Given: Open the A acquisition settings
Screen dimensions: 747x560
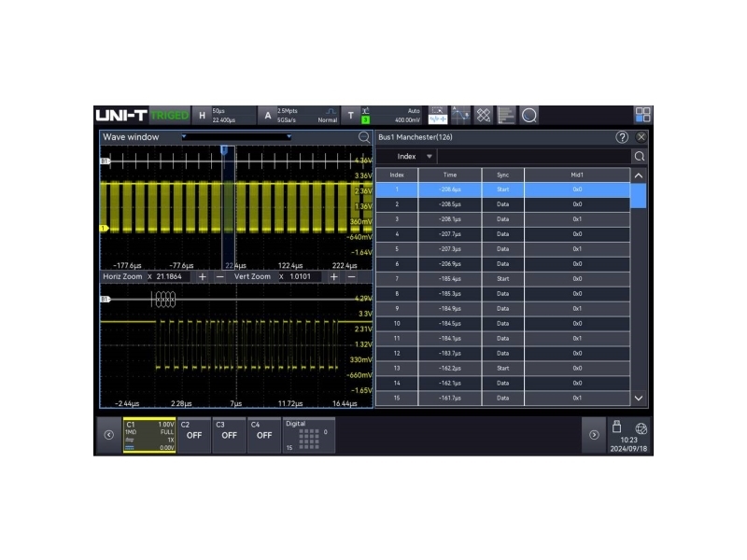Looking at the screenshot, I should pyautogui.click(x=300, y=115).
